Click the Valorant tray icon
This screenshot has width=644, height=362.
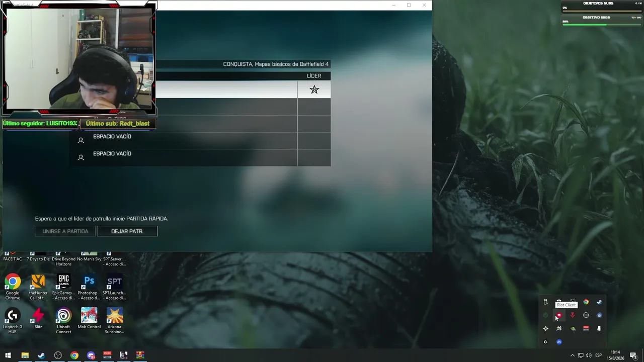tap(573, 315)
